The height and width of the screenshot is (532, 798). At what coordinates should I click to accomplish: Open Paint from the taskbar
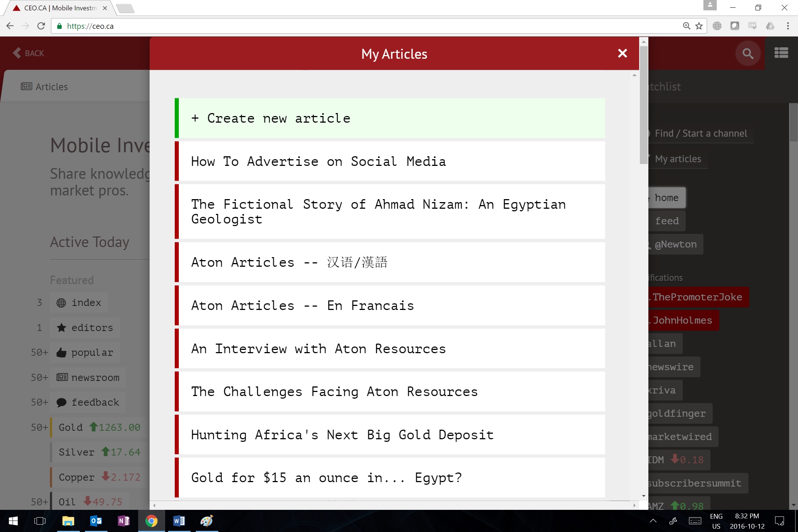click(207, 521)
